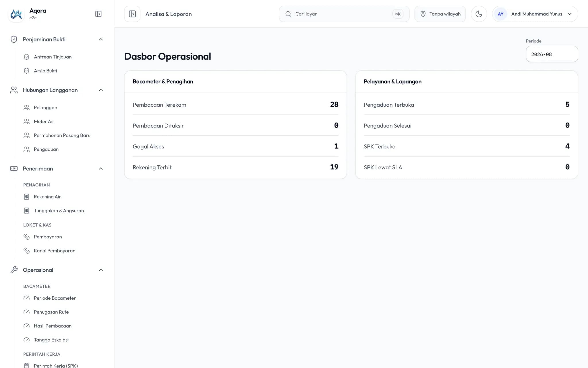Open the Andi Muhammad Yunus user dropdown

click(535, 14)
